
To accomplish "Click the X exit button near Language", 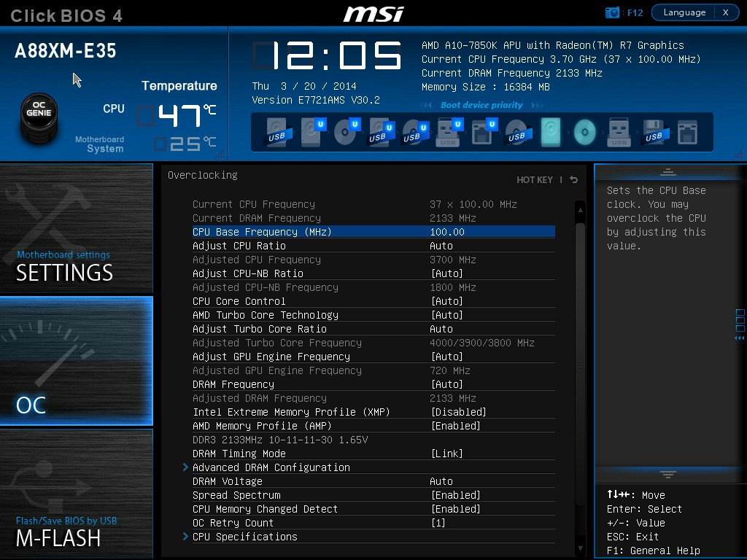I will coord(726,12).
